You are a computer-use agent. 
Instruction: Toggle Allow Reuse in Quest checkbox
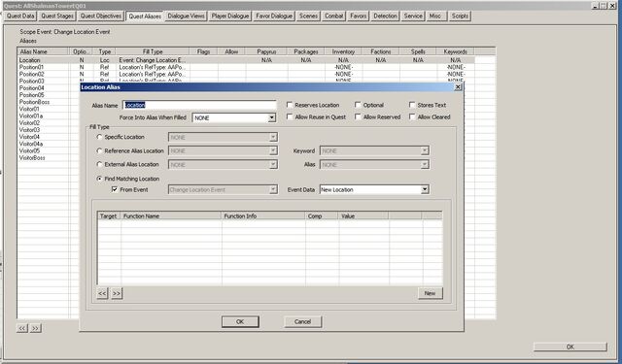[x=290, y=116]
